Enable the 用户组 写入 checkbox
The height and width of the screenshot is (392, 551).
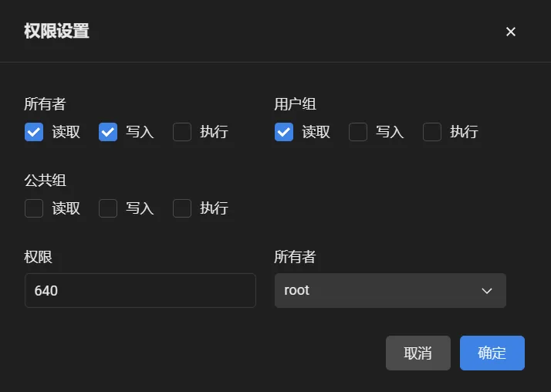358,132
